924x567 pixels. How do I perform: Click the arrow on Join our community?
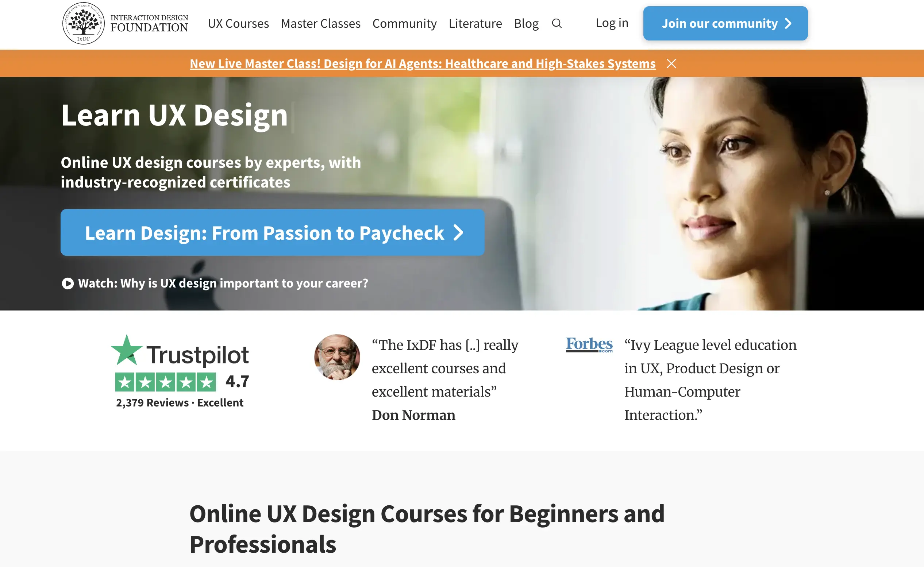pyautogui.click(x=789, y=23)
